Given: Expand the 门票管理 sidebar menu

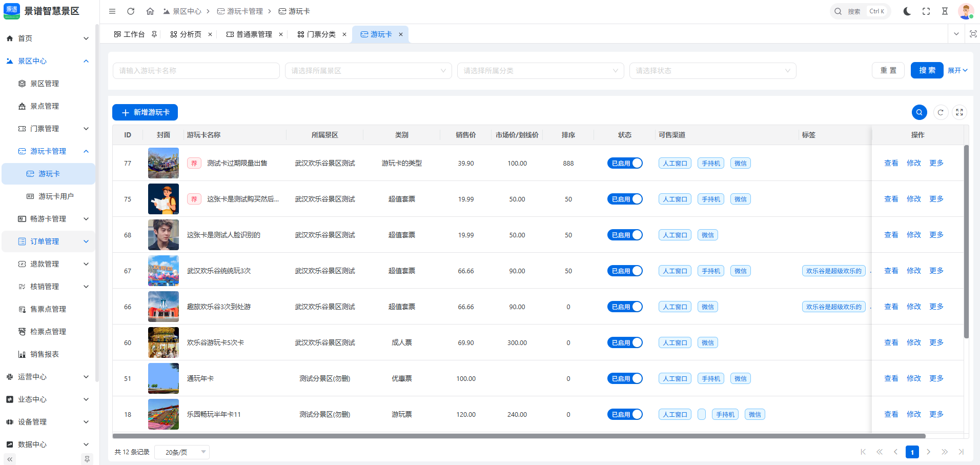Looking at the screenshot, I should point(49,129).
